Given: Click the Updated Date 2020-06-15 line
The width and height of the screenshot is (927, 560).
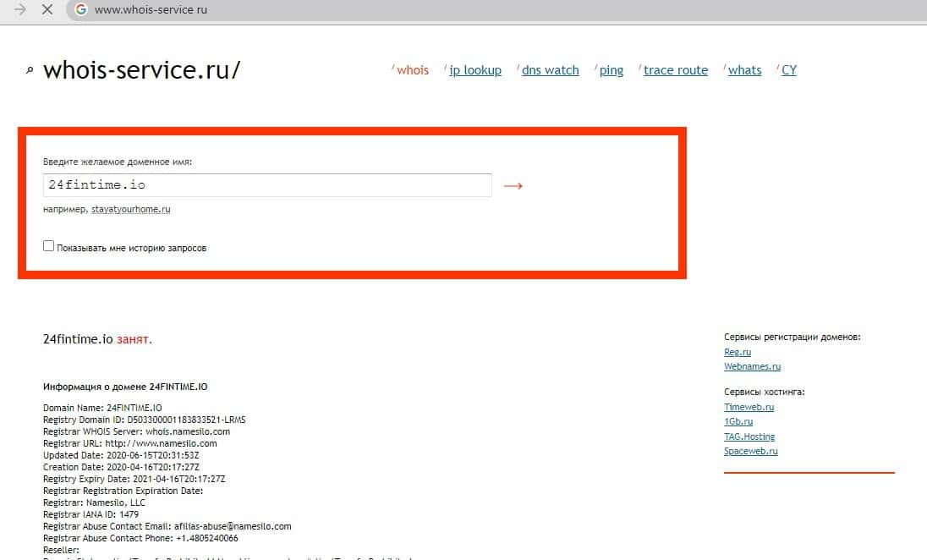Looking at the screenshot, I should [x=121, y=455].
